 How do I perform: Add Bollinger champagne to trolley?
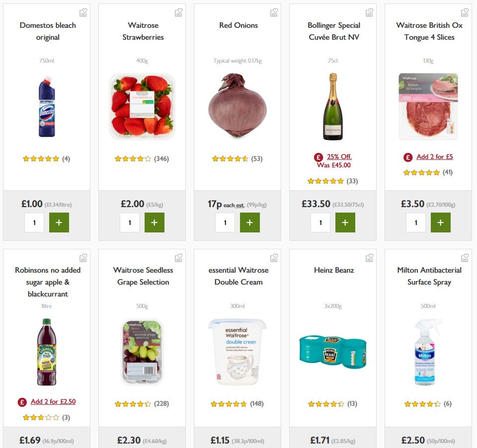[345, 223]
